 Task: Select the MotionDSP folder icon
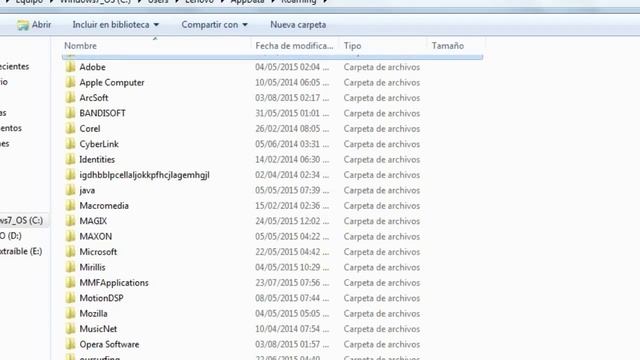click(71, 298)
